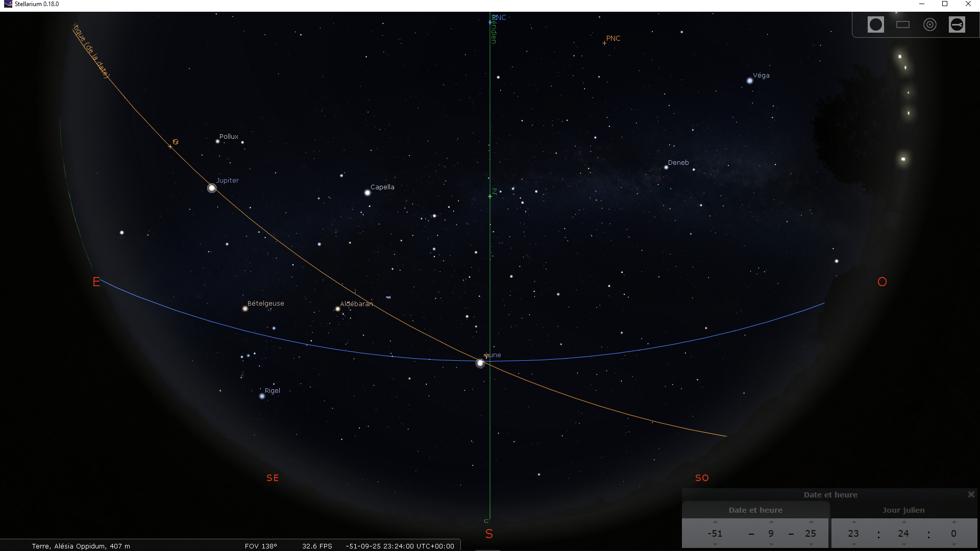Select the star Bételgeuse

tap(245, 309)
